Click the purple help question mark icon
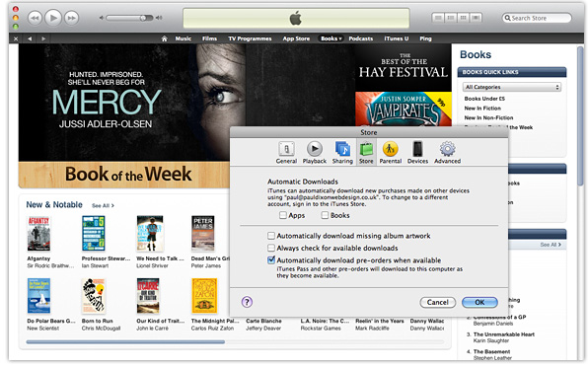Screen dimensions: 588x368 (x=247, y=302)
